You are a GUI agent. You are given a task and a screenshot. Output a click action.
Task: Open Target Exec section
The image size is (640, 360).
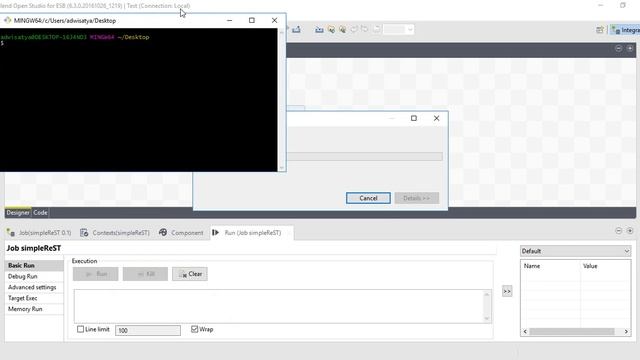click(x=34, y=298)
